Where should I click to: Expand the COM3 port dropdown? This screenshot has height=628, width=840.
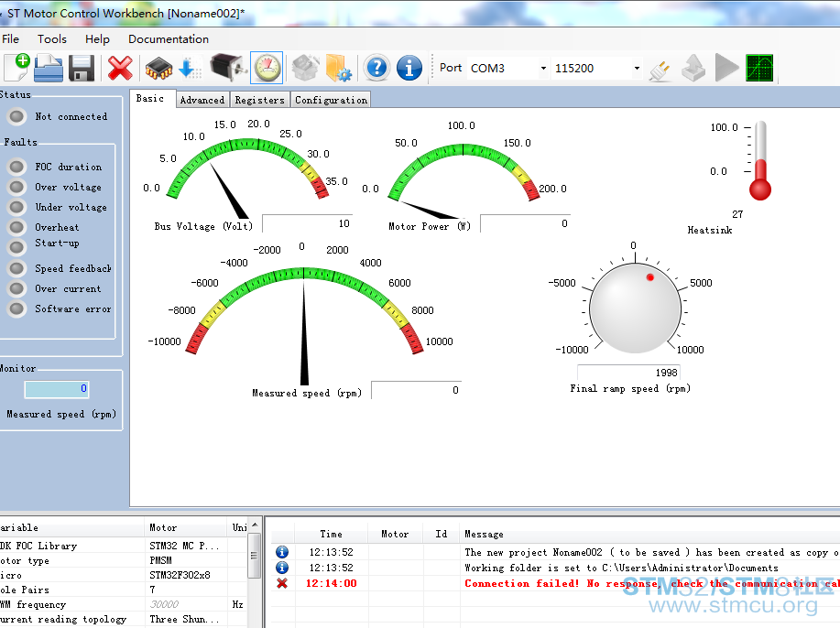pos(543,68)
